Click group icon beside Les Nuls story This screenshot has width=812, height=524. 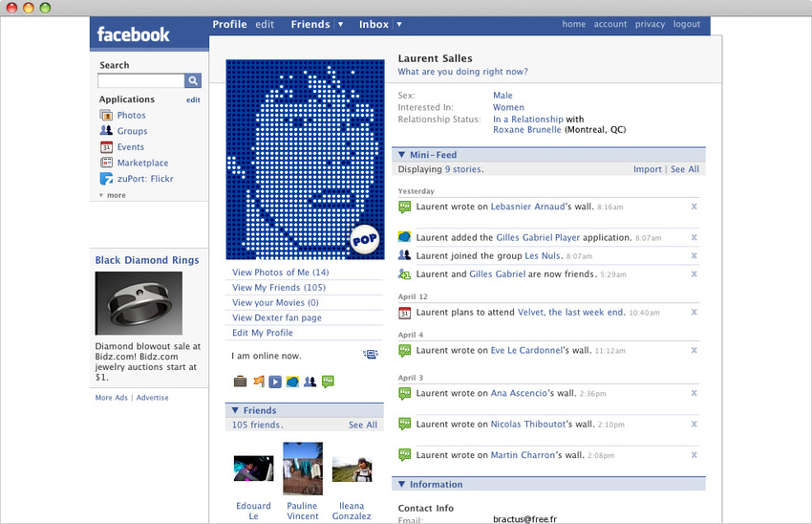pyautogui.click(x=404, y=255)
